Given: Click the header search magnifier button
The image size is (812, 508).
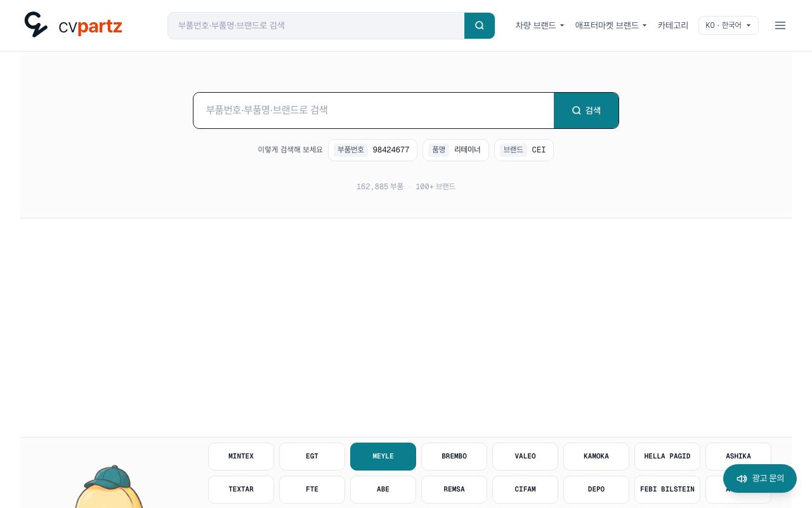Looking at the screenshot, I should [x=480, y=25].
